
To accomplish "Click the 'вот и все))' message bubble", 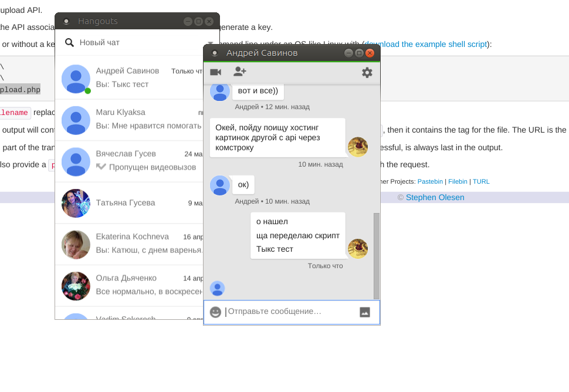I will pyautogui.click(x=258, y=91).
